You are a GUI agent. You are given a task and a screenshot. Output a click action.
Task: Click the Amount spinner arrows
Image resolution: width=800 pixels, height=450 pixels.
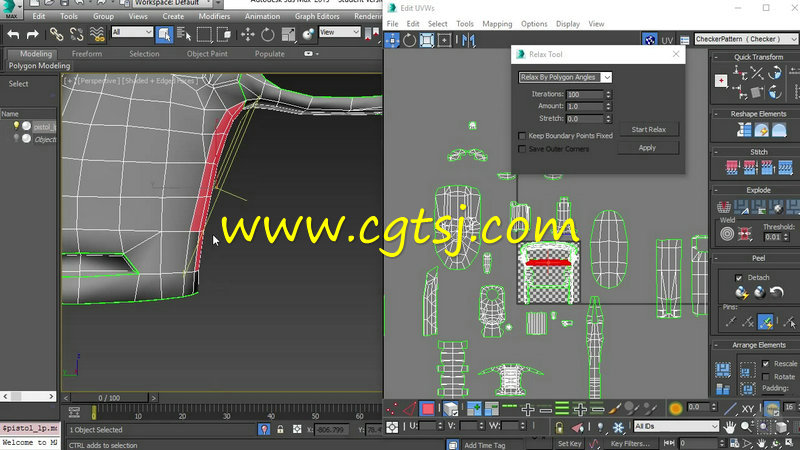pyautogui.click(x=608, y=106)
